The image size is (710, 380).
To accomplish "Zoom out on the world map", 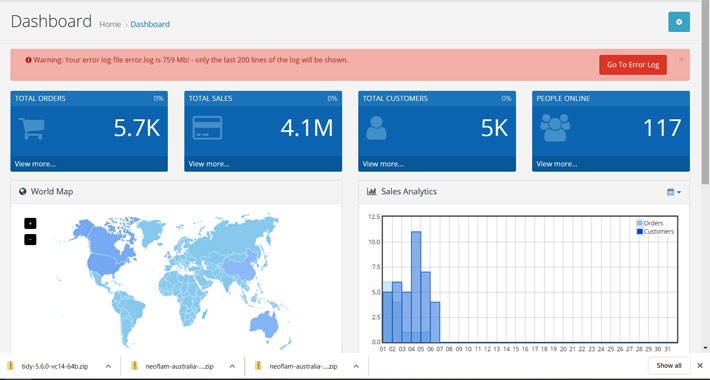I will coord(30,239).
